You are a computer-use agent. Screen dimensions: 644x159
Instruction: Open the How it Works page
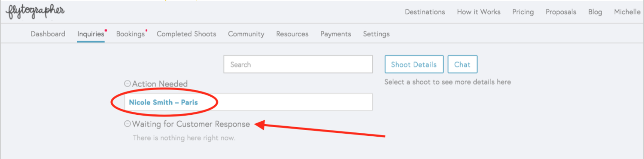tap(479, 12)
